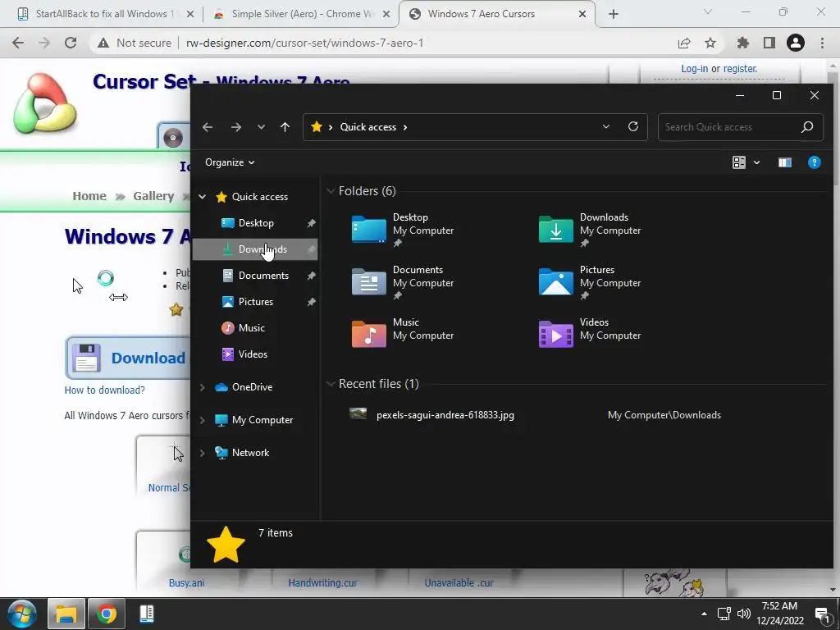Close the StartAllBack tab
840x630 pixels.
(190, 15)
